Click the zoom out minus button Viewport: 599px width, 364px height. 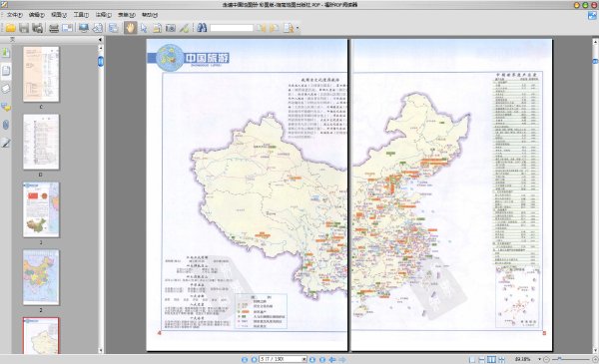(547, 359)
